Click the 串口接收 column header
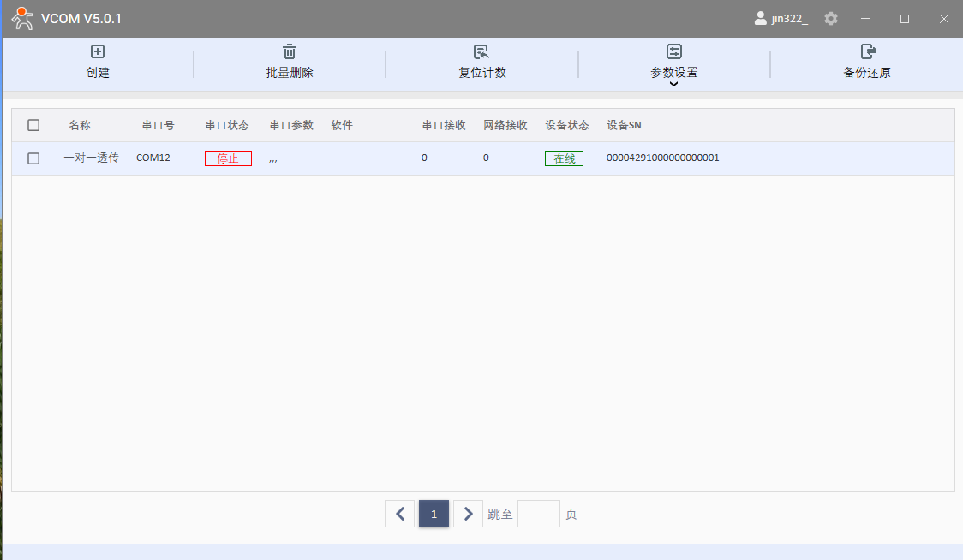Screen dimensions: 963x560 click(444, 125)
